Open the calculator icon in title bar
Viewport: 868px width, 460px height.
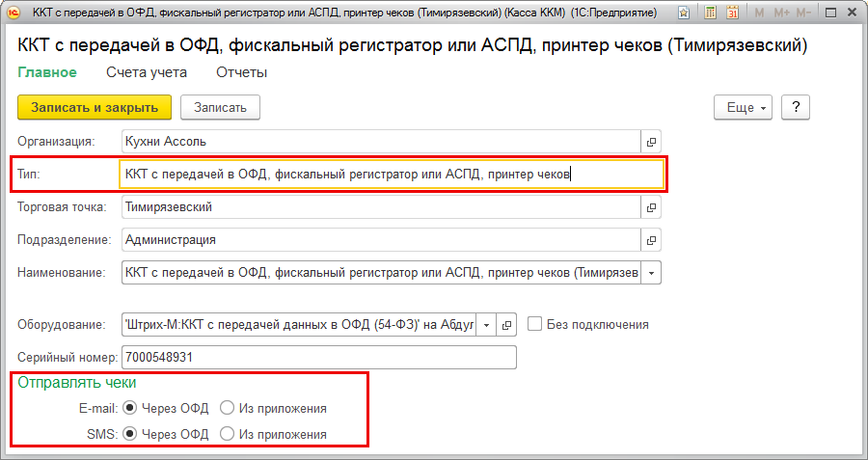[x=710, y=13]
